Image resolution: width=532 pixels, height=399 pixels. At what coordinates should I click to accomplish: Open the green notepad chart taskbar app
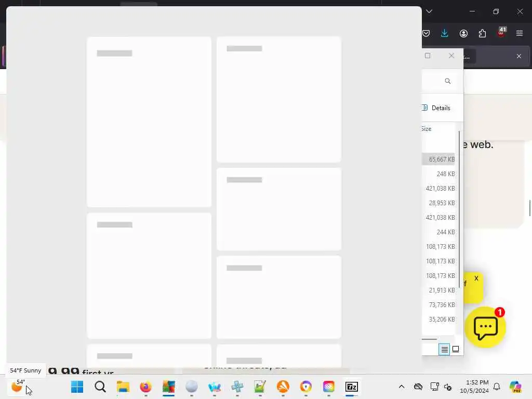[x=260, y=387]
